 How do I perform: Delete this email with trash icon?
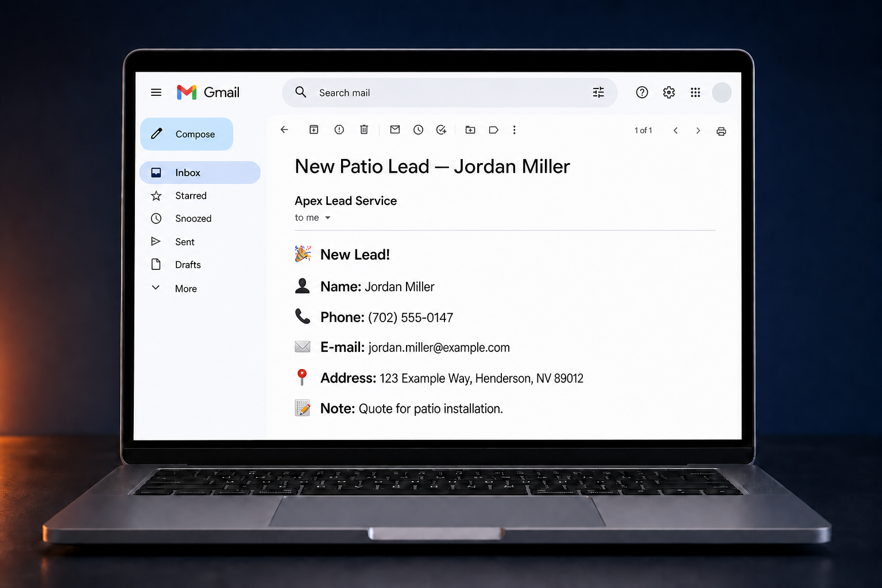364,130
